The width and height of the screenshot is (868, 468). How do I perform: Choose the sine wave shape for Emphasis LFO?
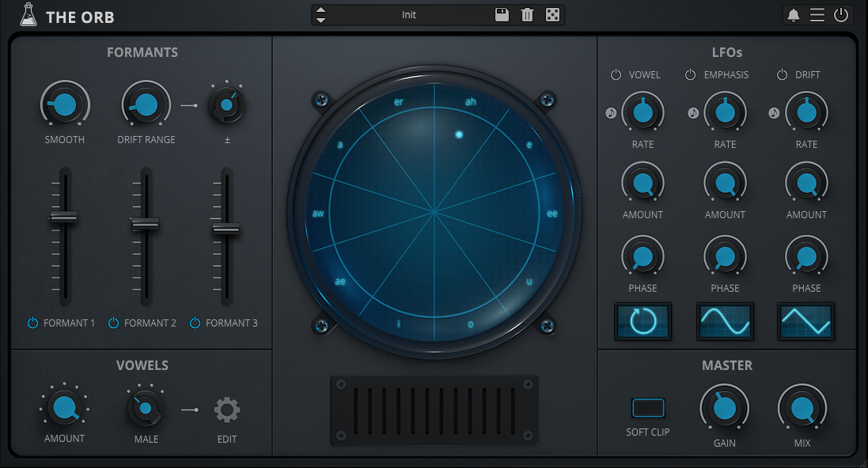pos(725,322)
